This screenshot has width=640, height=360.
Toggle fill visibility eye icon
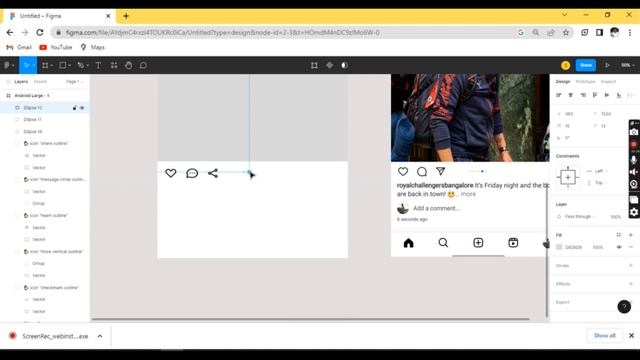[619, 247]
